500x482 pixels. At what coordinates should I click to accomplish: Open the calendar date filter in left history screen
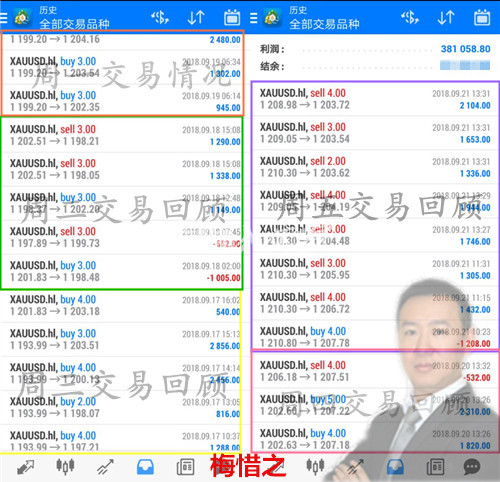click(232, 17)
